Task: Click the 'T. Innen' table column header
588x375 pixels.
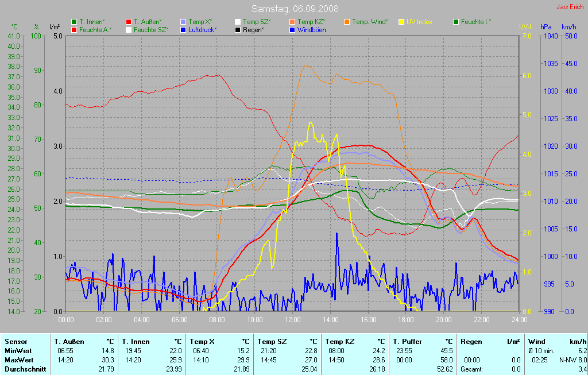Action: click(x=136, y=342)
